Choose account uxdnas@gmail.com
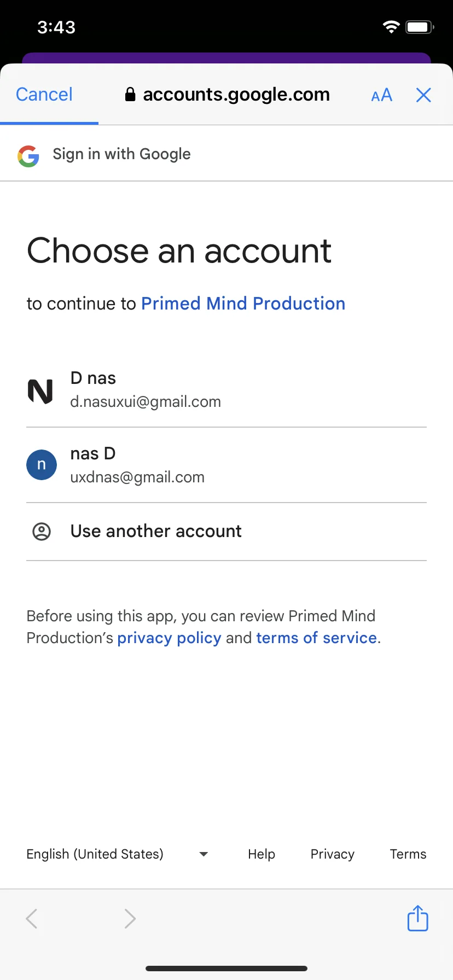The image size is (453, 980). pyautogui.click(x=226, y=465)
